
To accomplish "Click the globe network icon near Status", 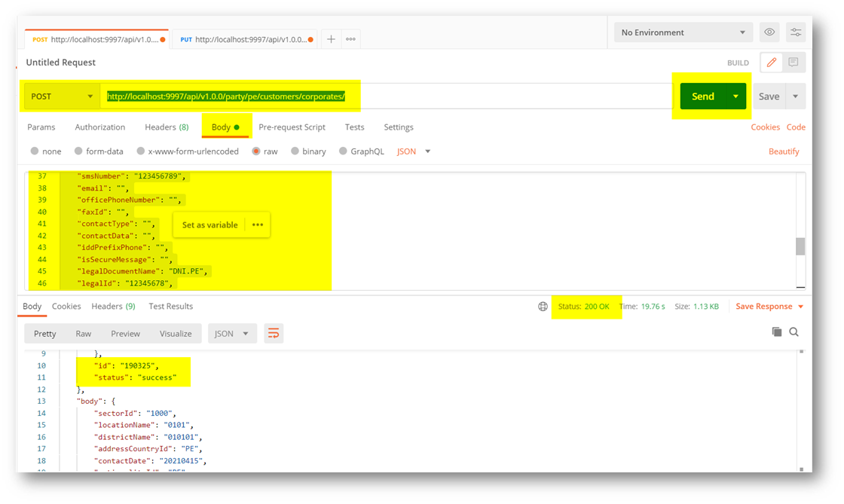I will [543, 307].
